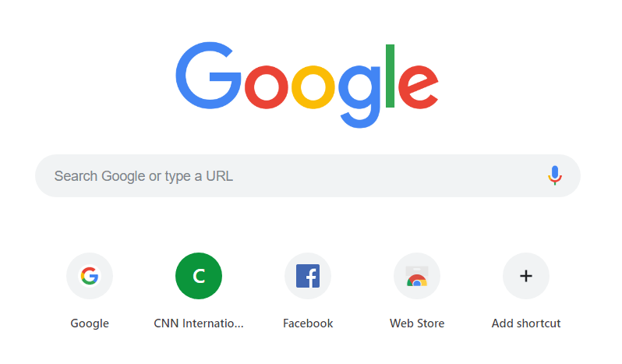Viewport: 622px width, 364px height.
Task: Open the green CNN International shortcut icon
Action: [x=199, y=276]
